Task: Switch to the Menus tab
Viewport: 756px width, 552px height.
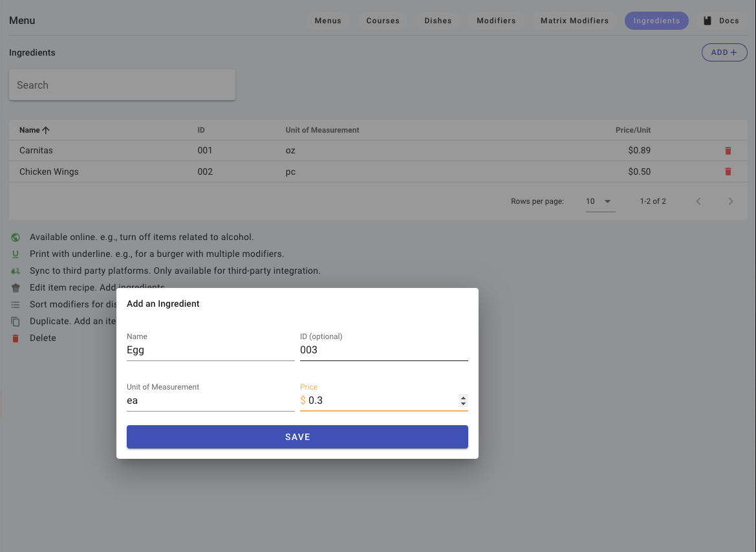Action: 328,21
